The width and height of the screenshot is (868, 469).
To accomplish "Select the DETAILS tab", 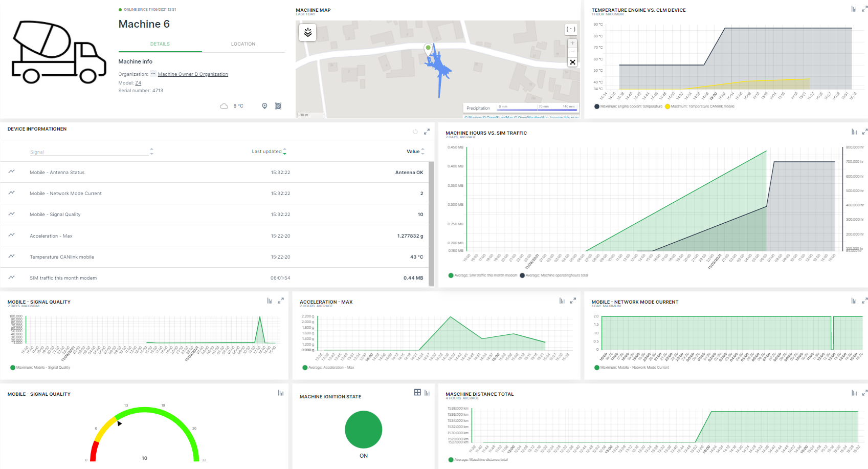I will click(x=160, y=44).
